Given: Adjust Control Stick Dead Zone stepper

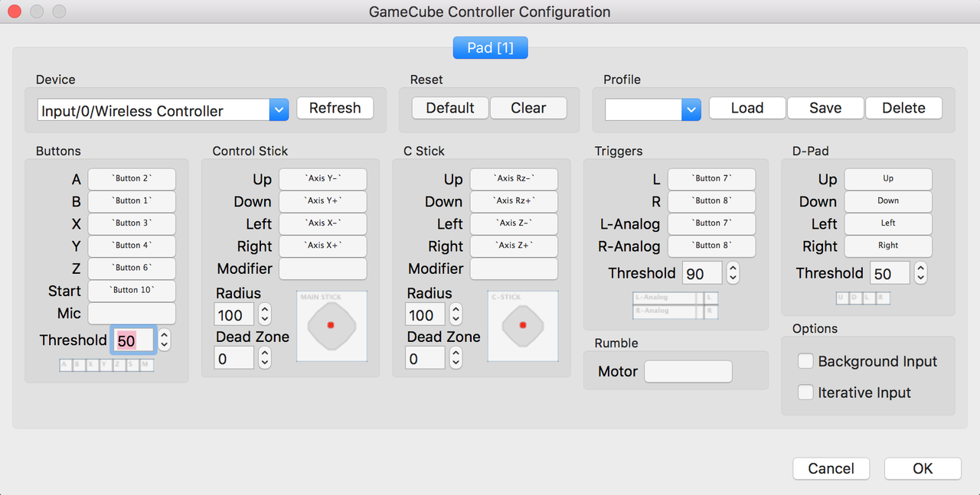Looking at the screenshot, I should click(x=265, y=358).
